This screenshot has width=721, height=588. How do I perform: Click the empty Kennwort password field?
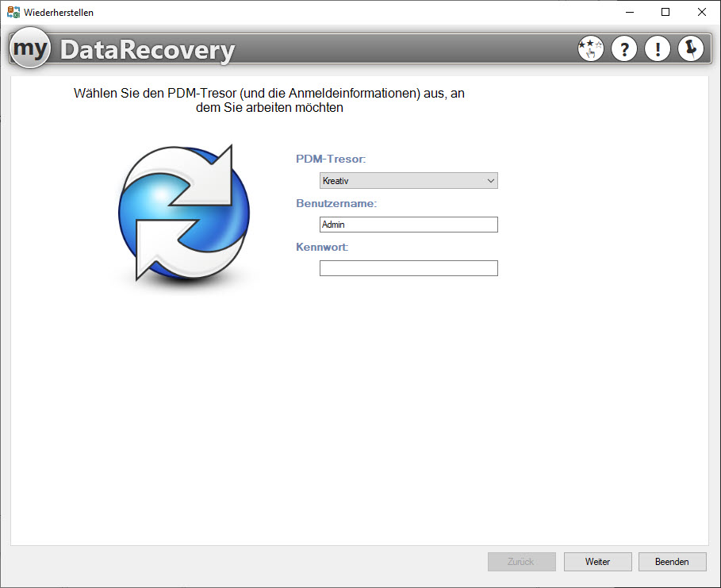click(x=408, y=268)
